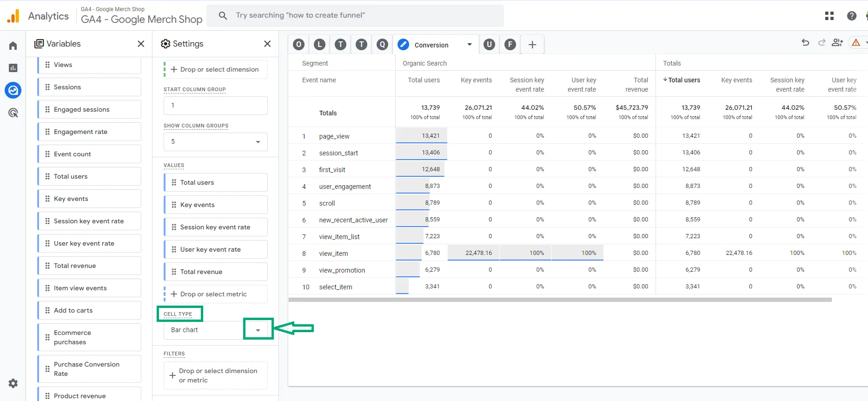
Task: Undo the last exploration change
Action: click(806, 43)
